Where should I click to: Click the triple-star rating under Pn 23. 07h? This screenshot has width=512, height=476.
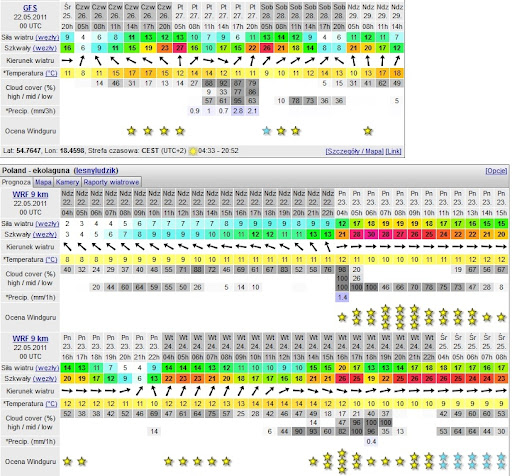[386, 317]
